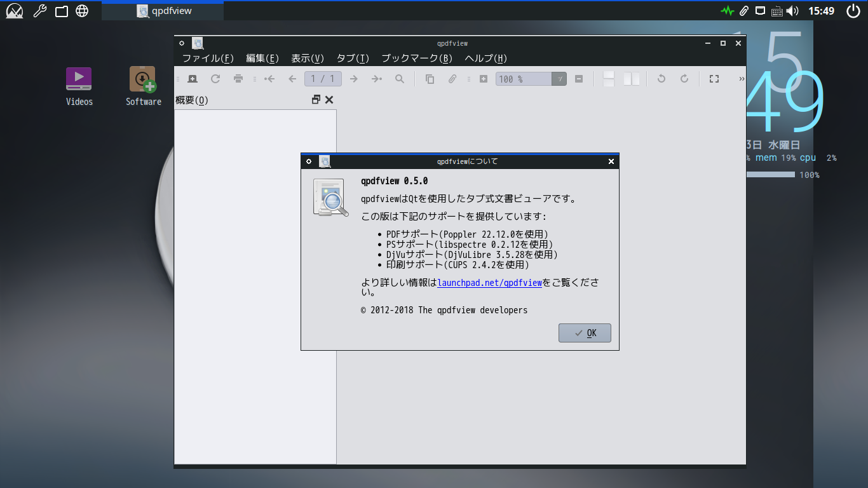The image size is (868, 488).
Task: Jump to the first page
Action: [269, 79]
